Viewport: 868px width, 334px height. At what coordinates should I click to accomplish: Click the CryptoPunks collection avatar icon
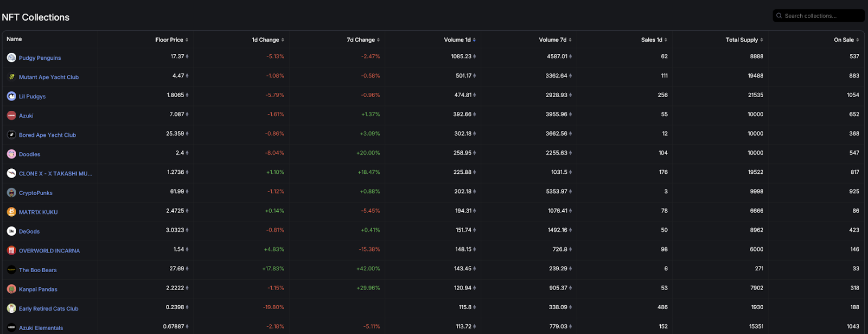[x=11, y=193]
